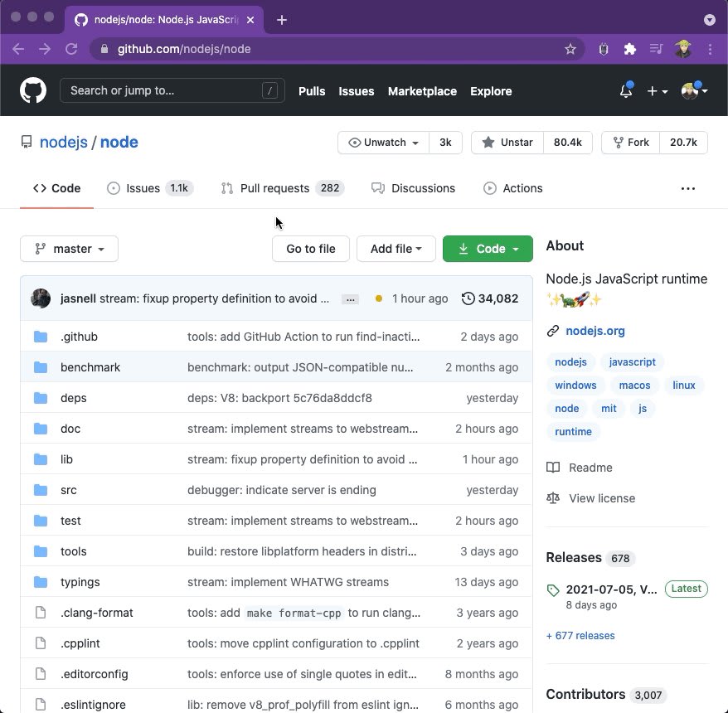Open Pulls in the top navigation
The height and width of the screenshot is (713, 728).
pos(312,91)
